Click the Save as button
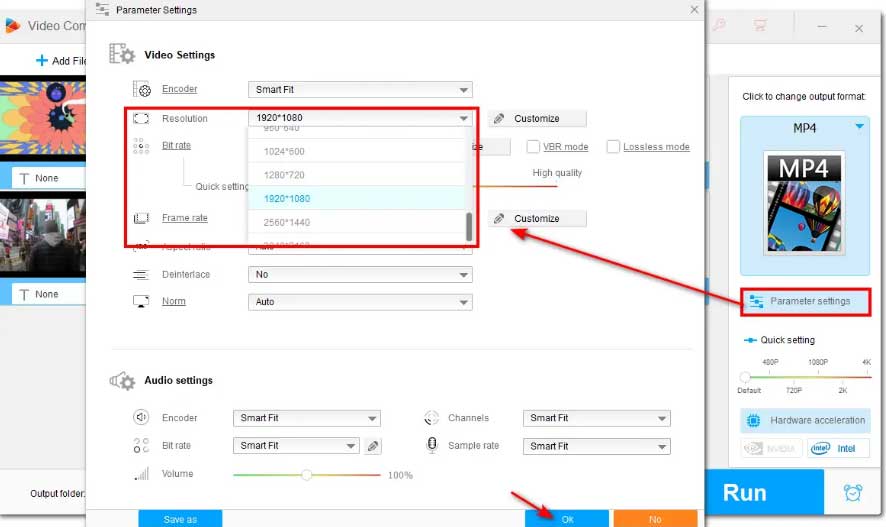886x527 pixels. pos(180,519)
